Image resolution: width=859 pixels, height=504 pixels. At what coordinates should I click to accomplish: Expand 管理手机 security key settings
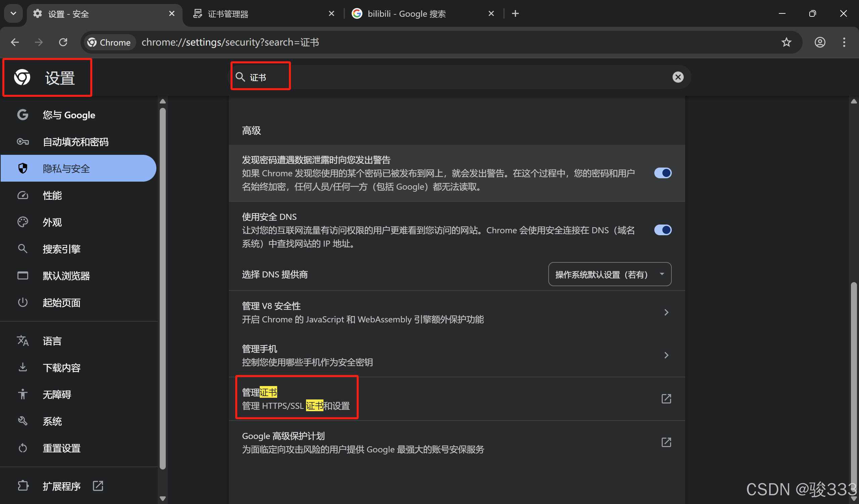tap(666, 355)
